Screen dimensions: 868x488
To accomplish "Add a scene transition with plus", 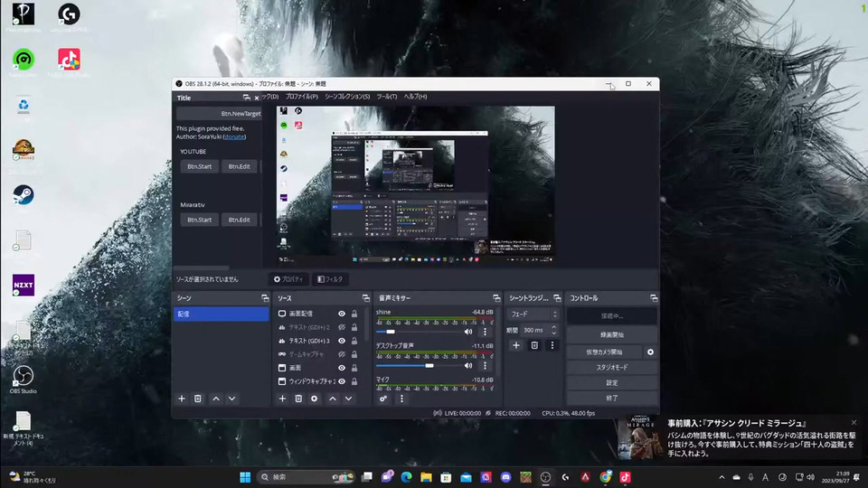I will coord(516,345).
